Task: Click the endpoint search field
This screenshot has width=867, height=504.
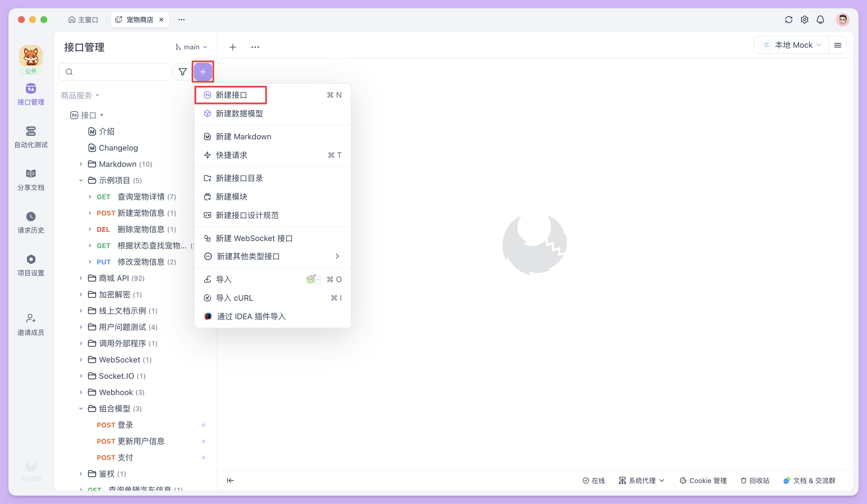Action: [x=115, y=72]
